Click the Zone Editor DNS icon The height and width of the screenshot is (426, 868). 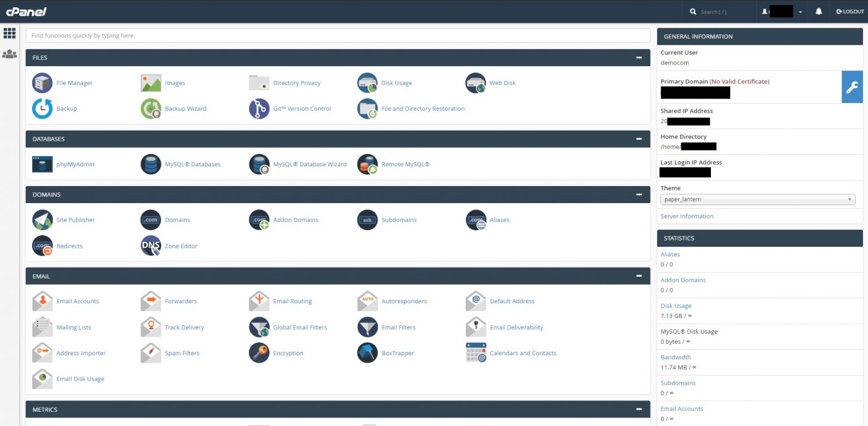151,246
